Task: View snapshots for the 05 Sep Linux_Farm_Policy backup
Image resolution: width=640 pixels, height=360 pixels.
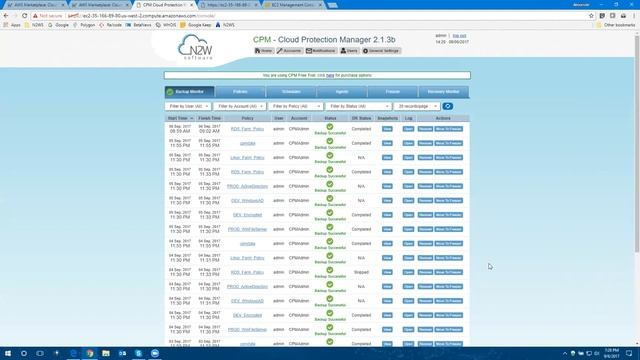Action: click(387, 158)
